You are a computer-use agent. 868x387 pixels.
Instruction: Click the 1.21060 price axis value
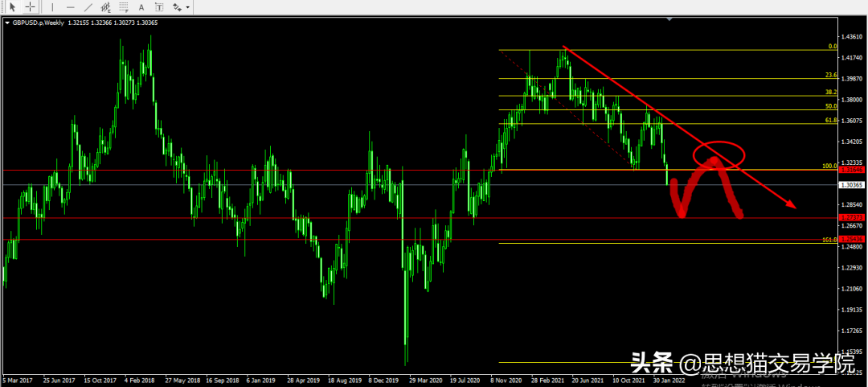852,289
